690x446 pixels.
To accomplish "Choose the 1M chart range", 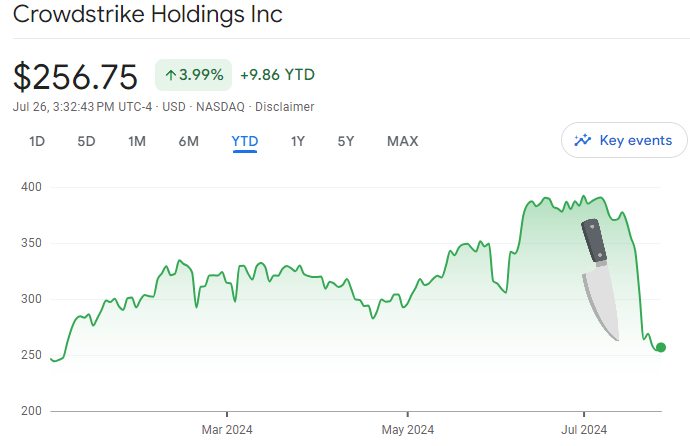I will click(137, 141).
